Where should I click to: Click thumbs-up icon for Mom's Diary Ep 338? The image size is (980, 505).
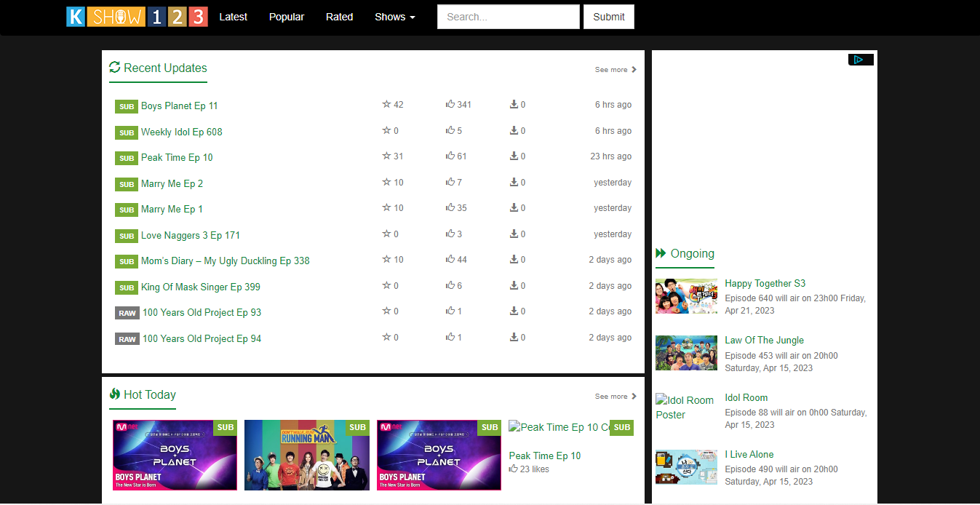[450, 259]
